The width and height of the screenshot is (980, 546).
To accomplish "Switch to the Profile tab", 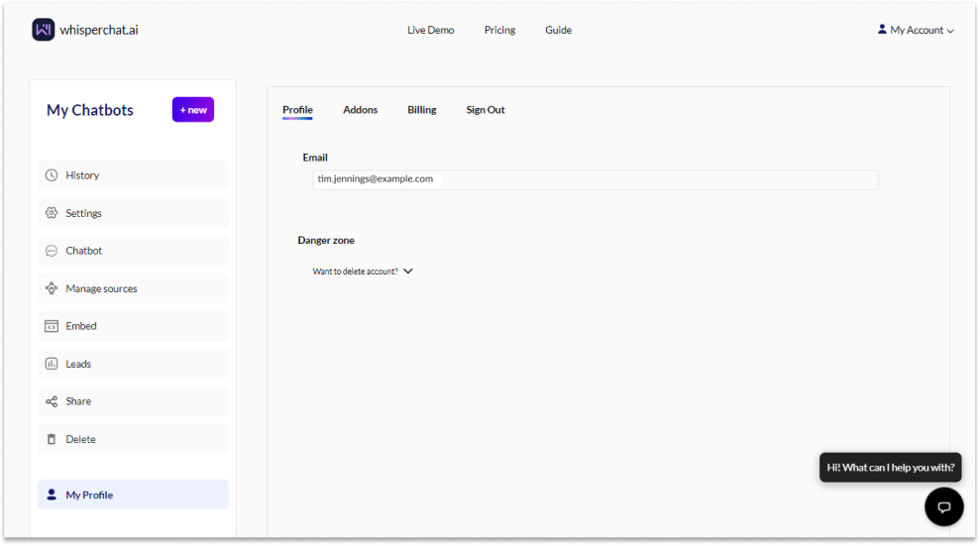I will pyautogui.click(x=297, y=110).
